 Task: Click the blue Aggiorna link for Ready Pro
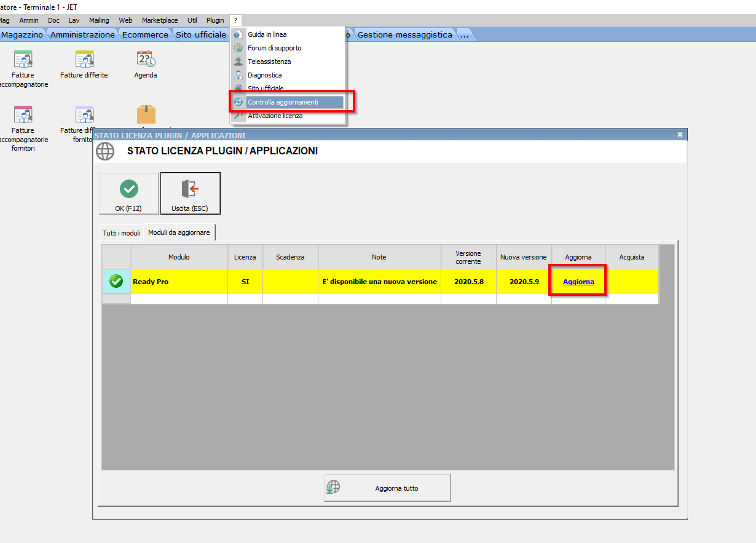[x=578, y=282]
